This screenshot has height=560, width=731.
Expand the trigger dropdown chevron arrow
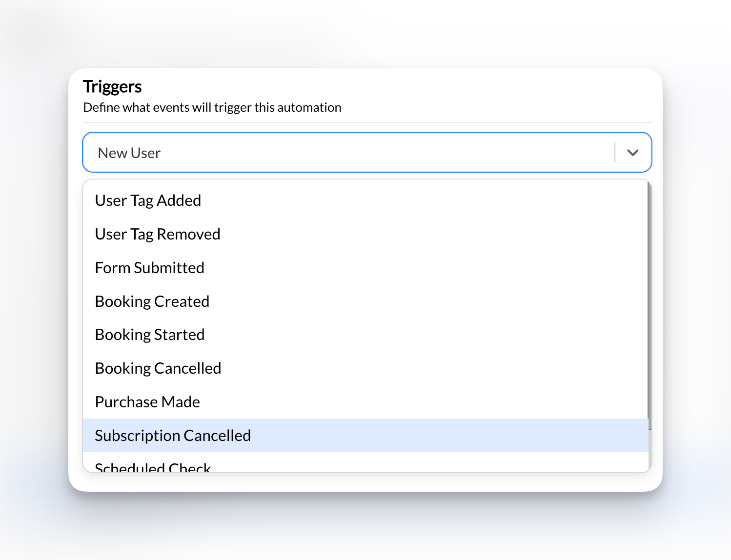[x=633, y=153]
